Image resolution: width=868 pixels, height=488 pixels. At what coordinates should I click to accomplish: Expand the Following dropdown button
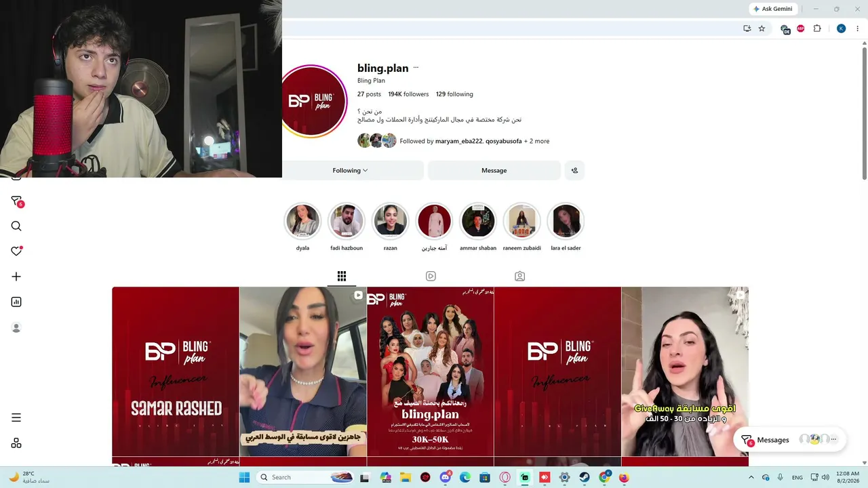tap(351, 170)
